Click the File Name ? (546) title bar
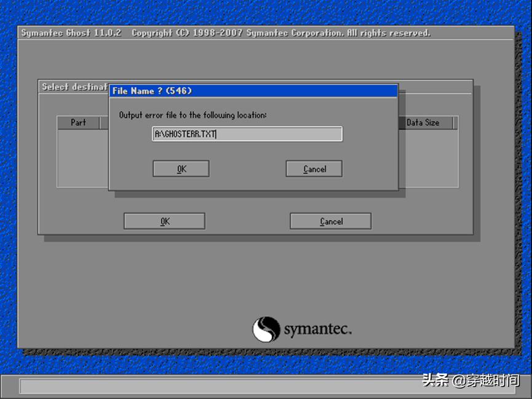 pyautogui.click(x=252, y=90)
